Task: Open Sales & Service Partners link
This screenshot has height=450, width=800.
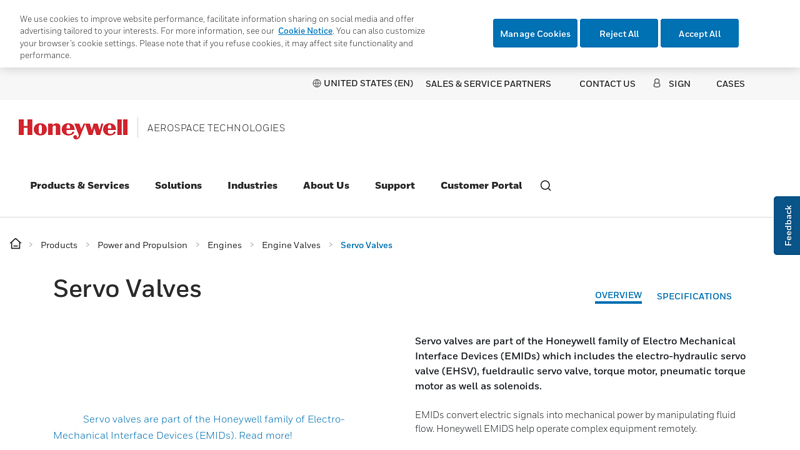Action: tap(488, 84)
